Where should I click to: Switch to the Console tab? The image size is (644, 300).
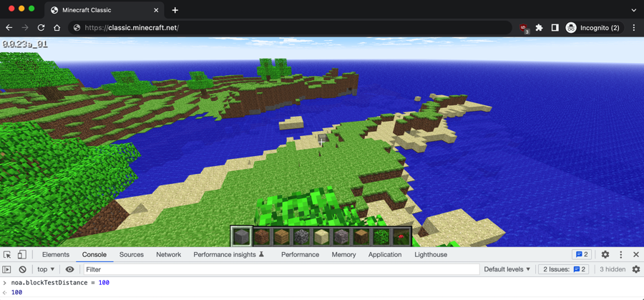[x=94, y=254]
